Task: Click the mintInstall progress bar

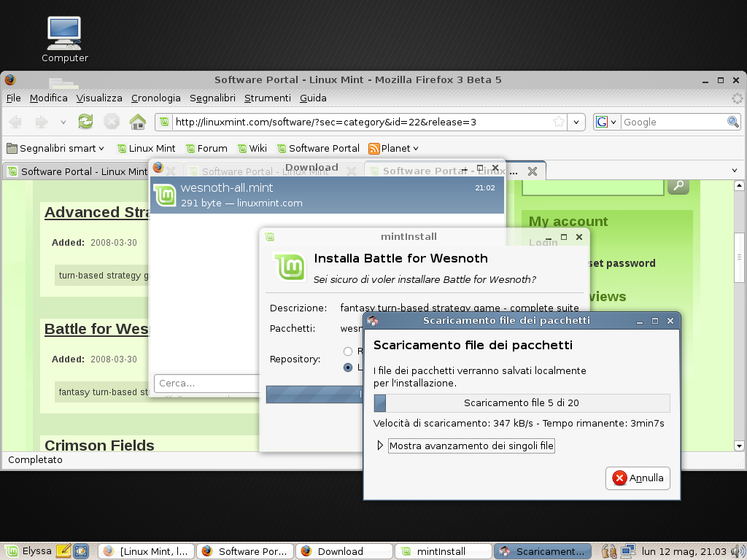Action: [x=314, y=394]
